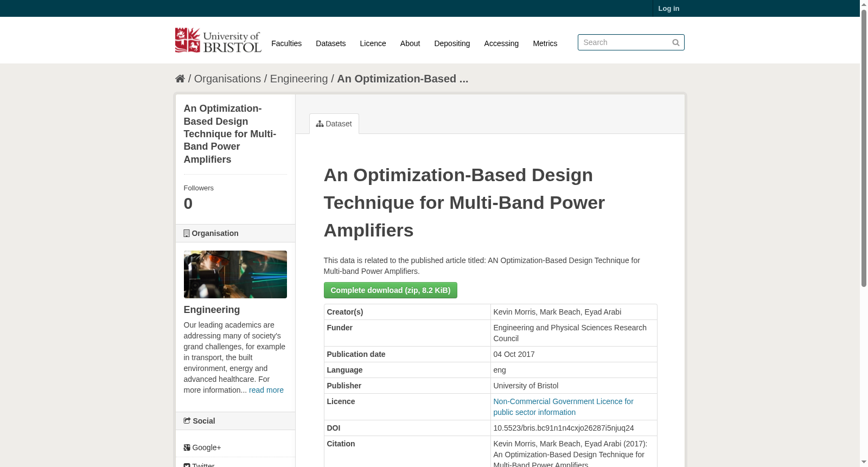The height and width of the screenshot is (467, 868).
Task: Select the Dataset tab
Action: [x=334, y=124]
